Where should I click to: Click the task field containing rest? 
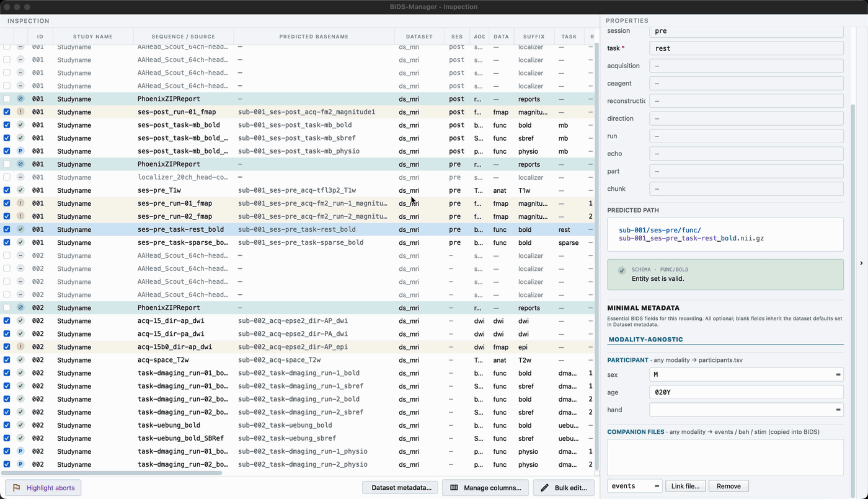click(746, 48)
